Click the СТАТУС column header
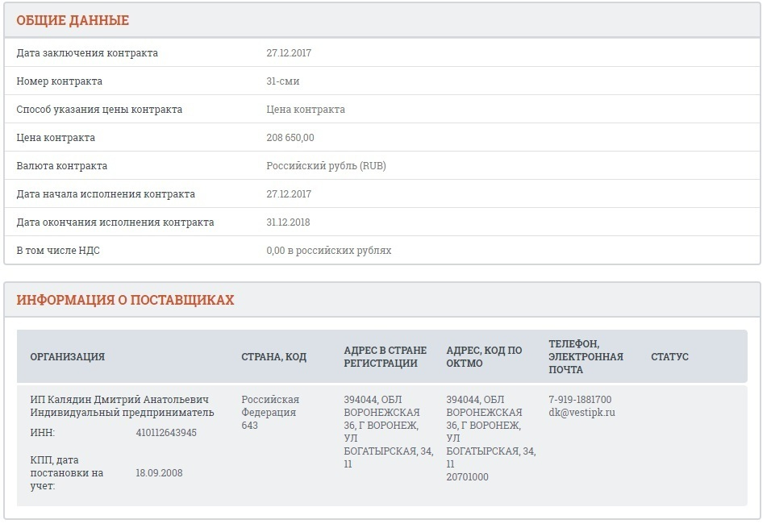This screenshot has height=532, width=771. (x=669, y=356)
